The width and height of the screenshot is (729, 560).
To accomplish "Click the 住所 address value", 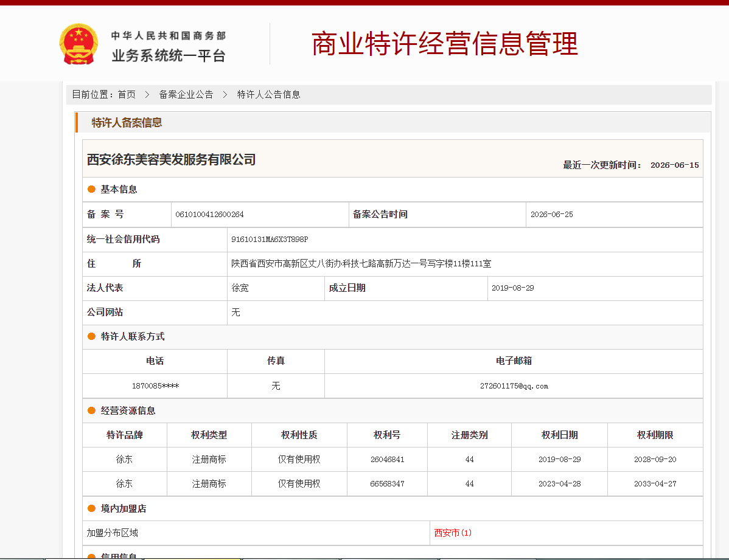I will click(x=361, y=263).
